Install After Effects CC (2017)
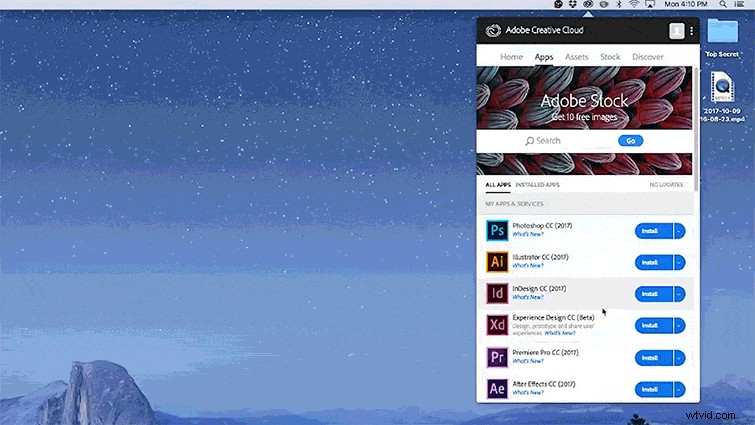Viewport: 755px width, 425px height. 653,389
